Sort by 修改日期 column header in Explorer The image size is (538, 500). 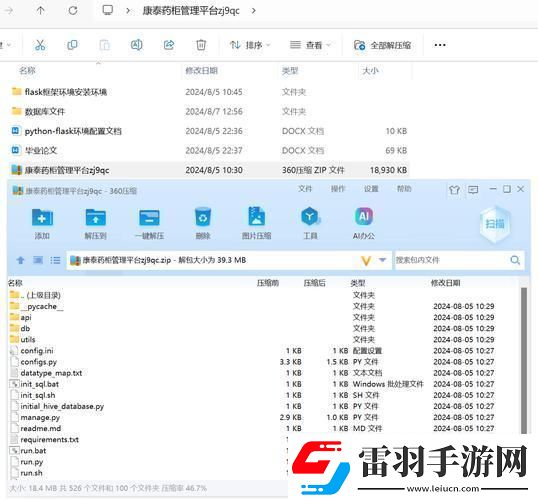[x=201, y=71]
